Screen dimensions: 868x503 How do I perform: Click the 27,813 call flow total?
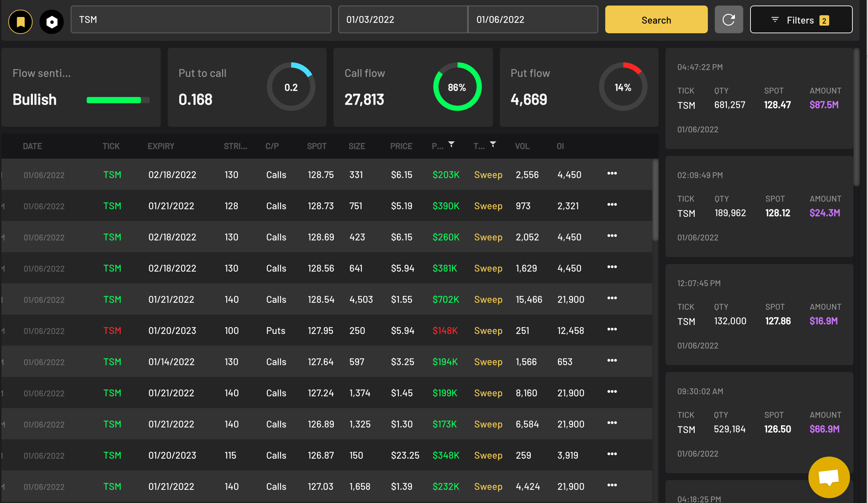pyautogui.click(x=364, y=100)
